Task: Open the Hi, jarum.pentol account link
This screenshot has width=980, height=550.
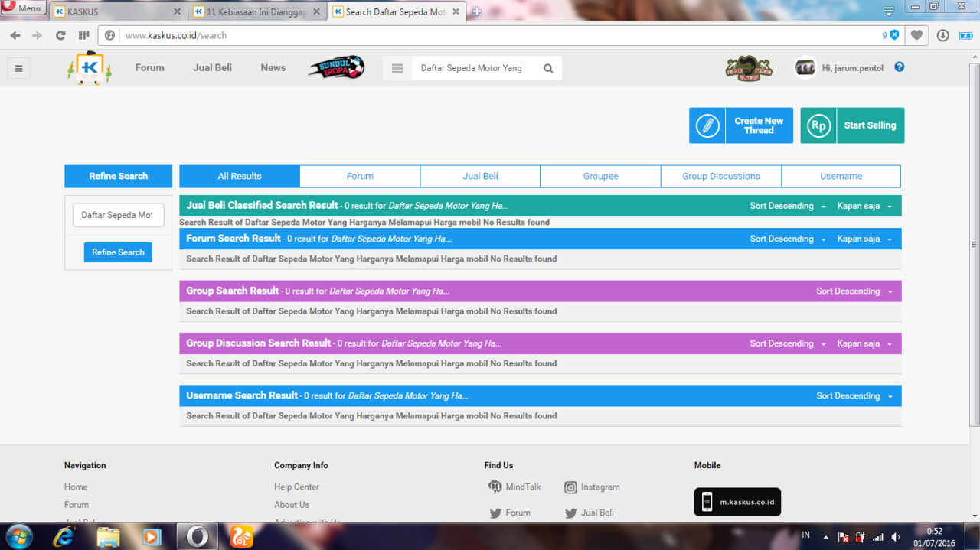Action: tap(853, 68)
